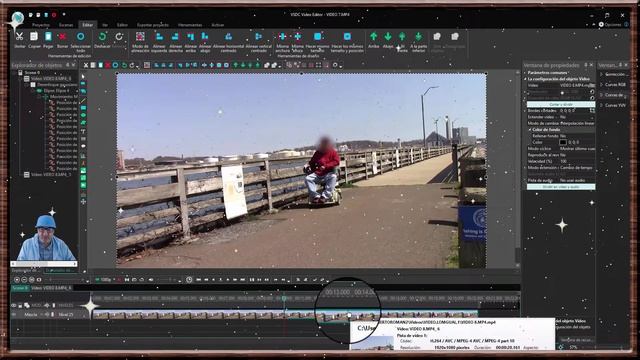
Task: Click the black Color swatch in properties
Action: [x=563, y=142]
